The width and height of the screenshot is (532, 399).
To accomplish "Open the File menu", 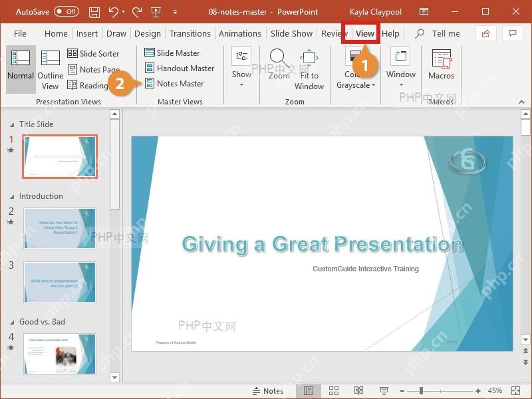I will pyautogui.click(x=20, y=34).
